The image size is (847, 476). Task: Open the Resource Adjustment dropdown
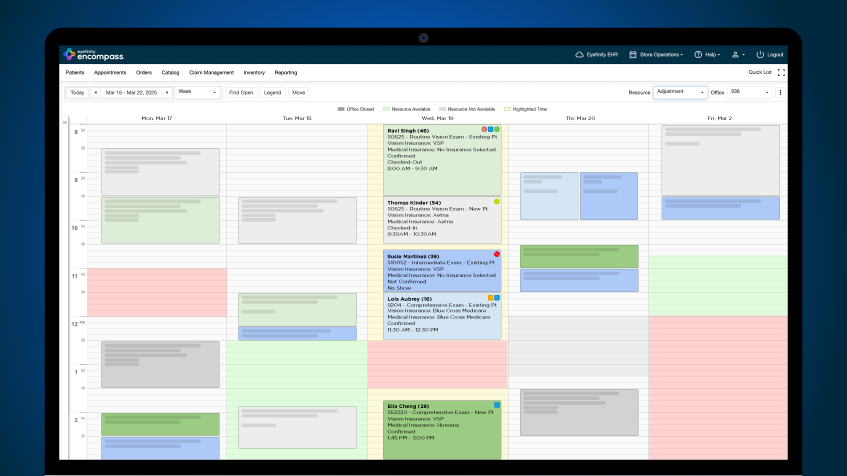(680, 92)
